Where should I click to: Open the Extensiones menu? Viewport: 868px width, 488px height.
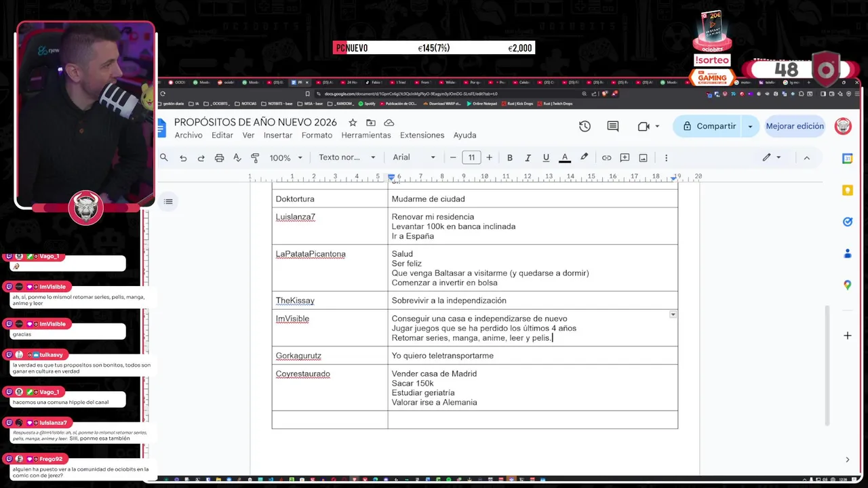[422, 136]
